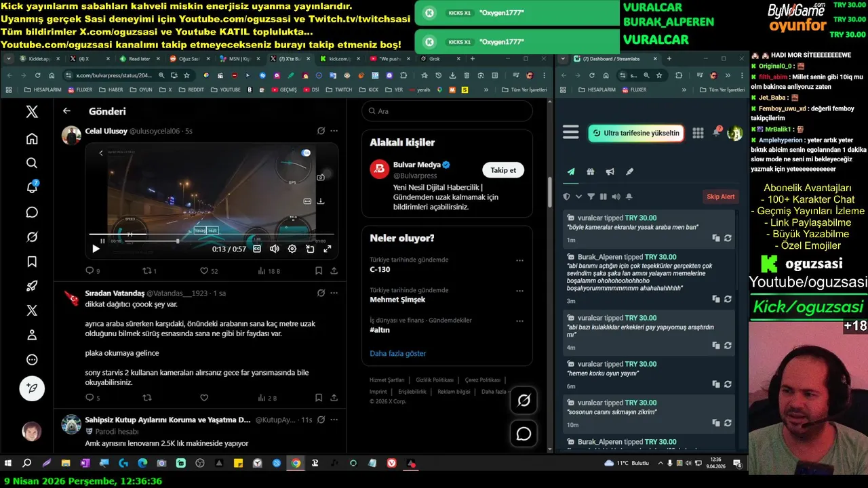Open video settings gear in tweet player
The height and width of the screenshot is (488, 868).
click(x=292, y=249)
